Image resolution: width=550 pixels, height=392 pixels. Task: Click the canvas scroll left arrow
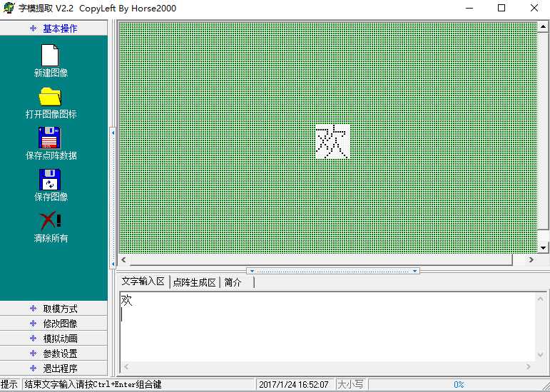[x=123, y=259]
